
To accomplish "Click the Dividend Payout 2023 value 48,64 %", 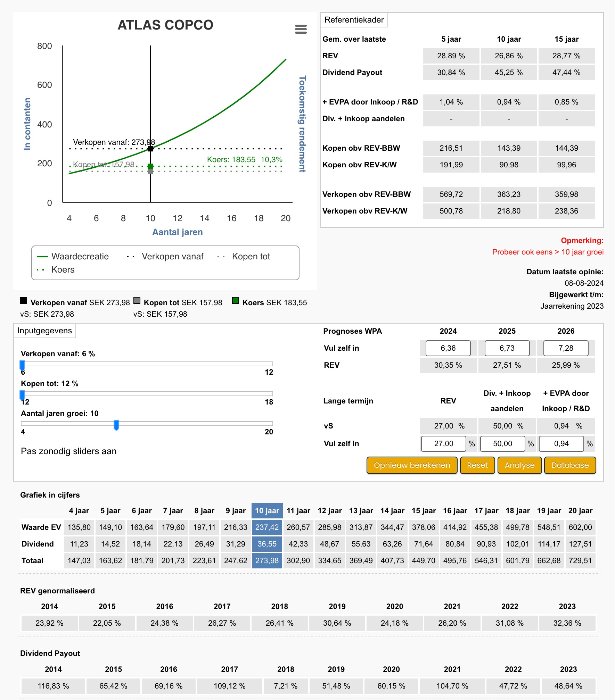I will (x=568, y=686).
